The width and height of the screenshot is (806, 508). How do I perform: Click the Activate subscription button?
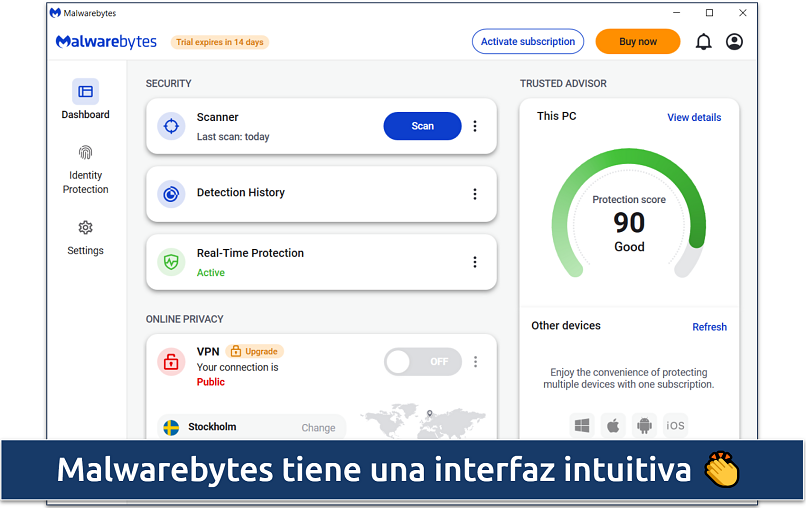[528, 42]
